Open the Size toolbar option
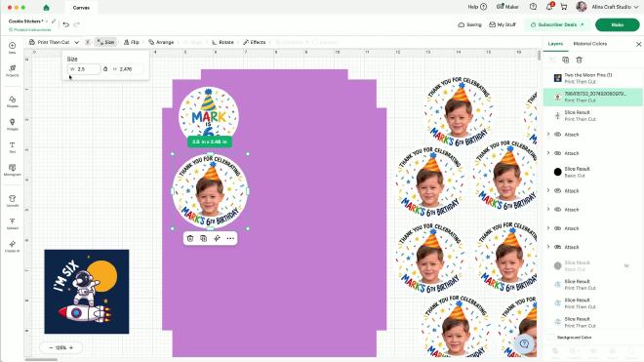Screen dimensions: 644x362 105,42
